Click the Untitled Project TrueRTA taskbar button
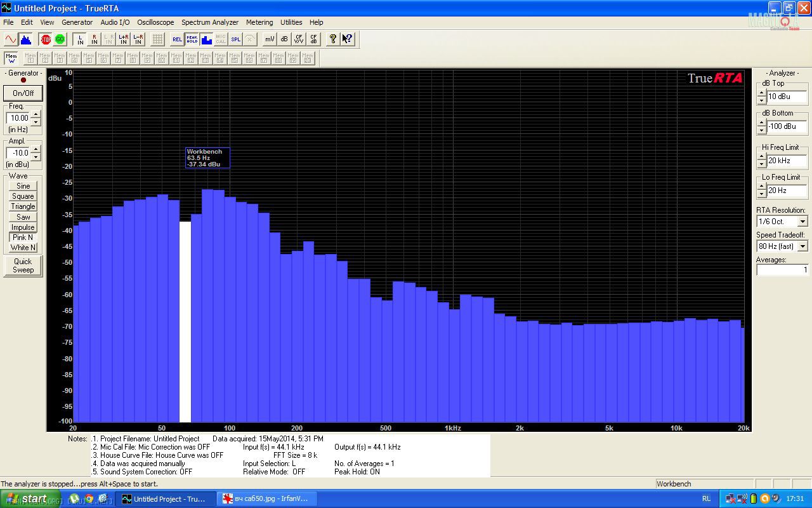Viewport: 812px width, 508px height. tap(166, 499)
